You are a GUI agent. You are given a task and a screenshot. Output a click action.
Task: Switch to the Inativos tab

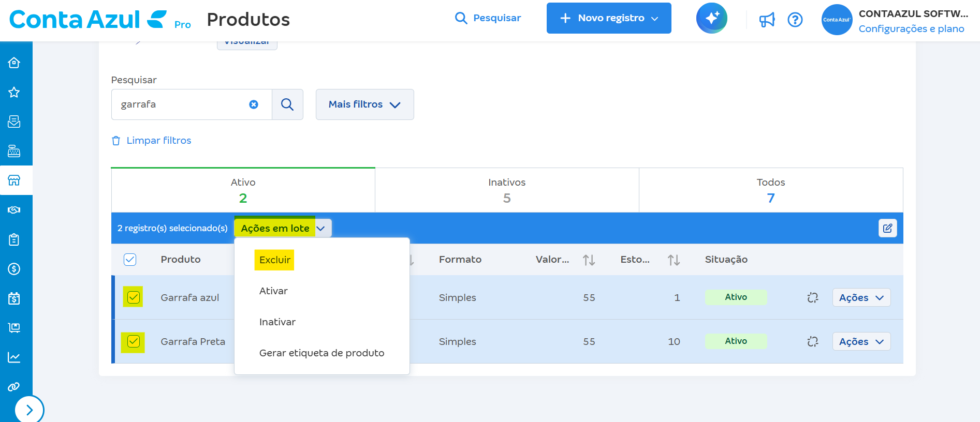pyautogui.click(x=507, y=190)
